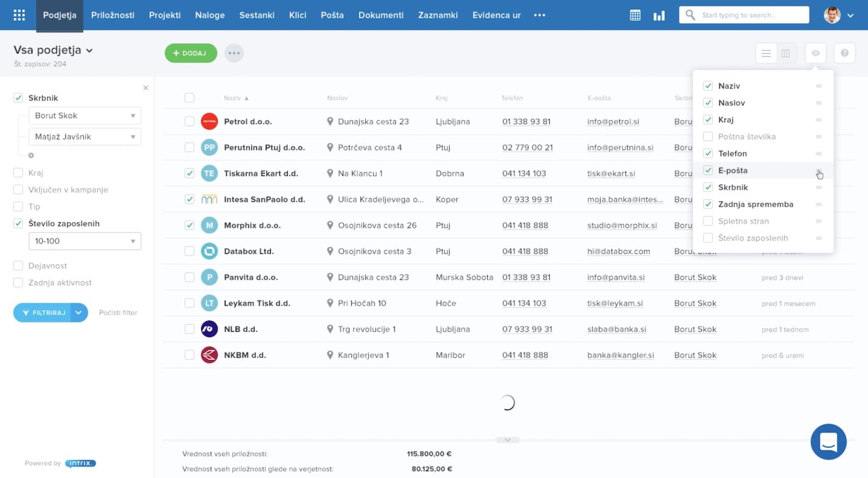This screenshot has height=478, width=868.
Task: Uncheck the Tiskarna Ekart d.d. row checkbox
Action: 189,173
